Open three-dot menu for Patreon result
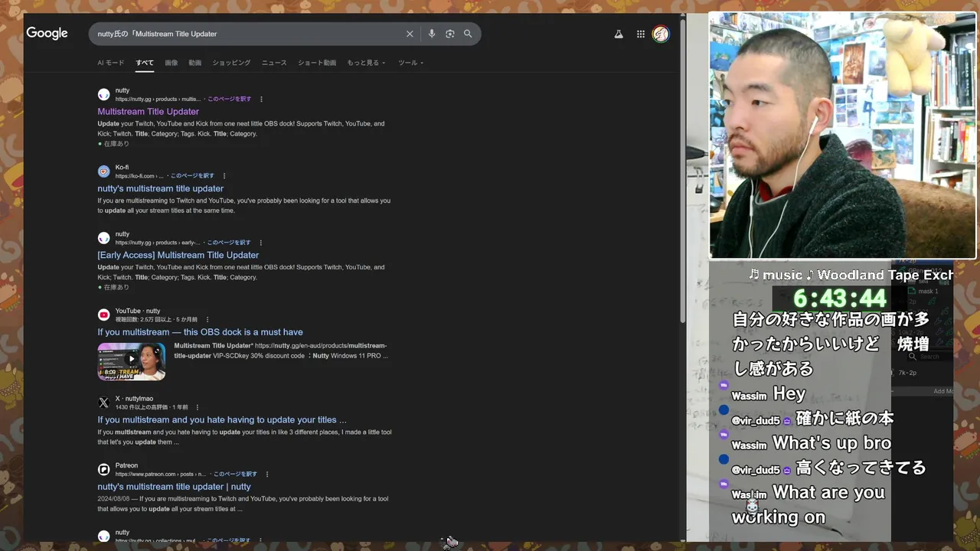 point(267,474)
